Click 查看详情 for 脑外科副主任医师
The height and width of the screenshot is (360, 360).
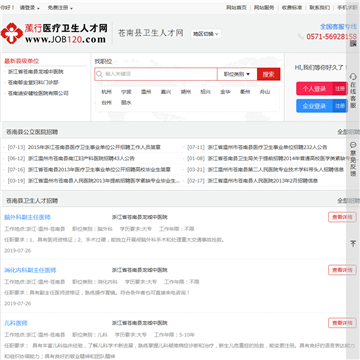point(342,217)
